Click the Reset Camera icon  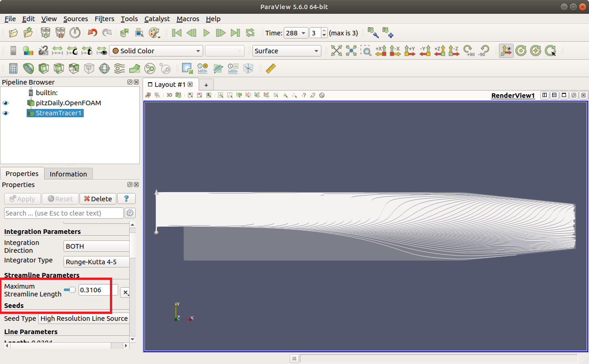coord(337,51)
